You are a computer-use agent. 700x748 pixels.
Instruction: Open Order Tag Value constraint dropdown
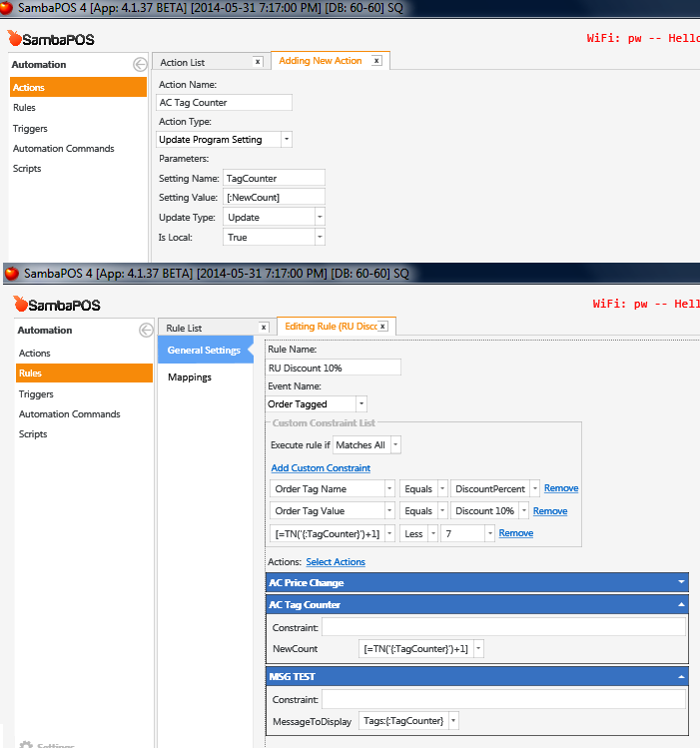(x=389, y=511)
